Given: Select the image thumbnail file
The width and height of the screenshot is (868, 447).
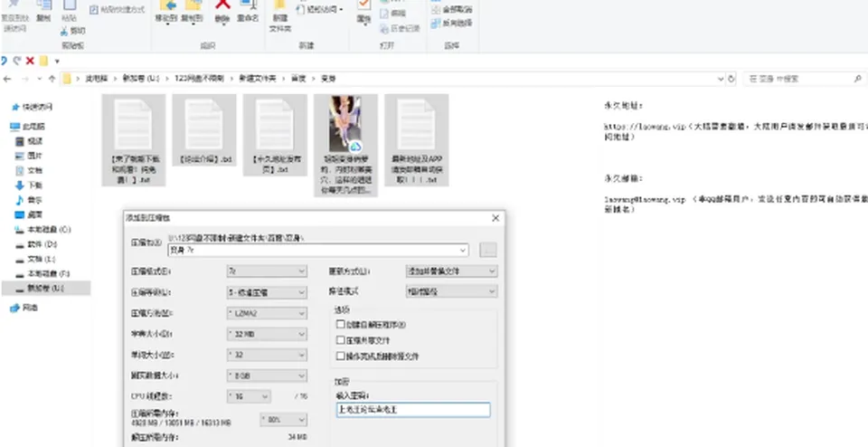Looking at the screenshot, I should coord(345,145).
